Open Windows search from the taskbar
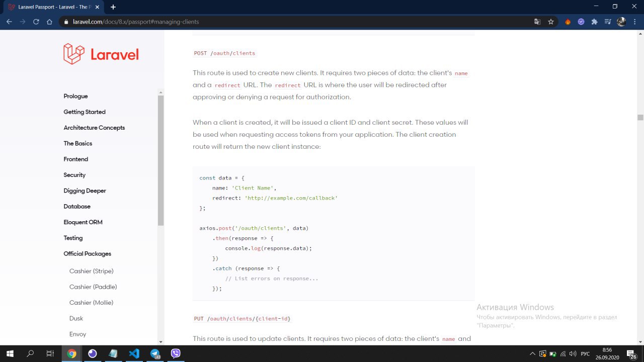644x362 pixels. 30,353
